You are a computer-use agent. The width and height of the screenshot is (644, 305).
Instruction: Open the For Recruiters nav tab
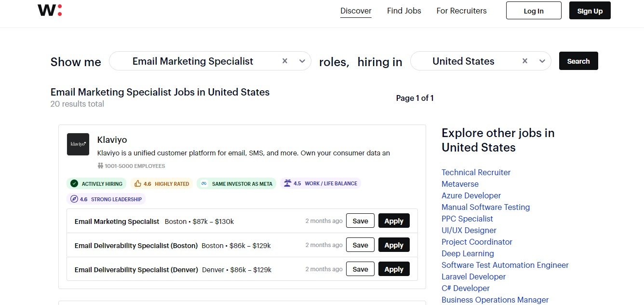tap(461, 11)
